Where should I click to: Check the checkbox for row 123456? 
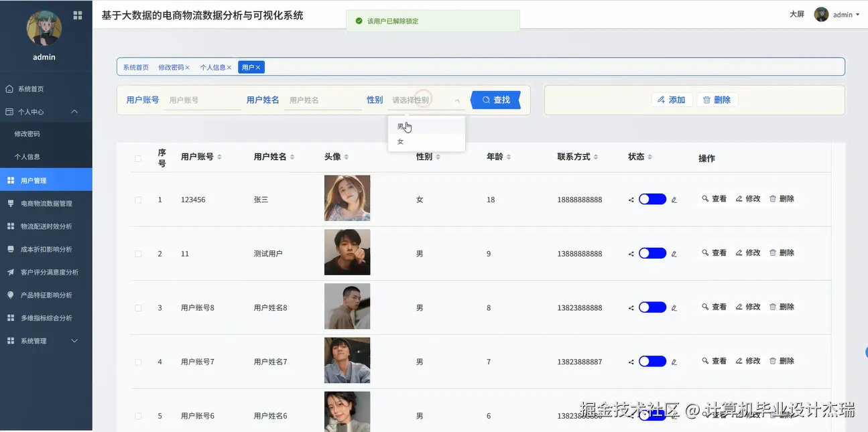click(x=138, y=200)
